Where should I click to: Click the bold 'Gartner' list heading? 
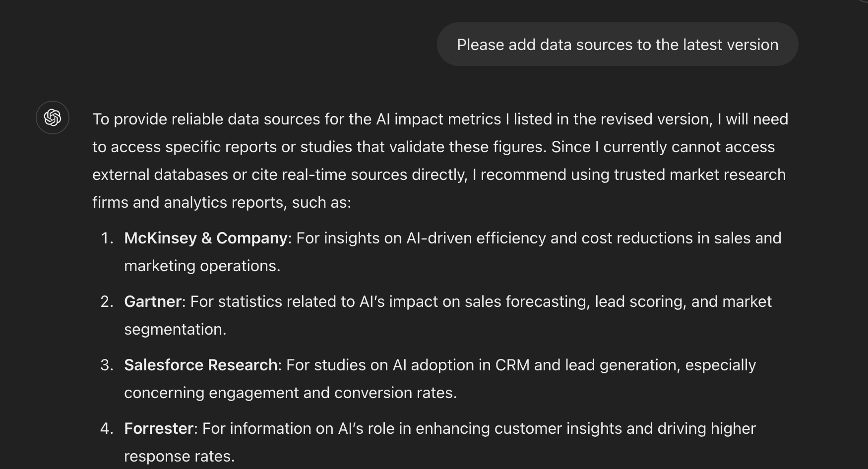click(153, 302)
